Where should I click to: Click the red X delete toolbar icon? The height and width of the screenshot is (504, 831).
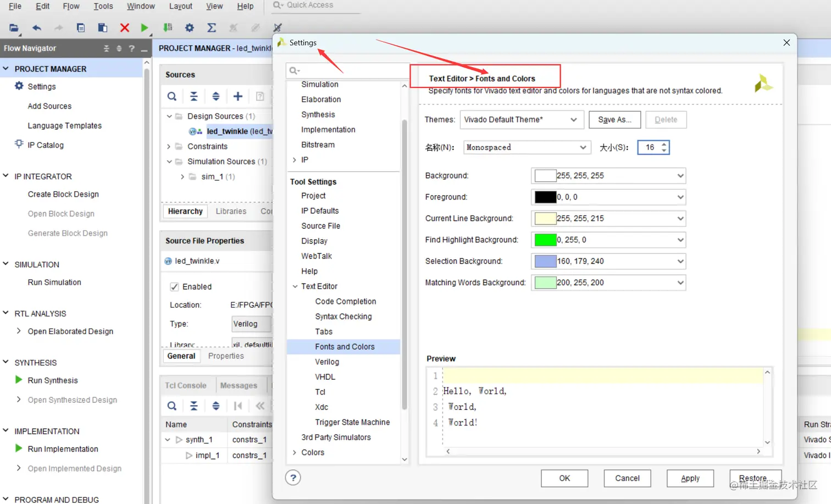(x=125, y=27)
